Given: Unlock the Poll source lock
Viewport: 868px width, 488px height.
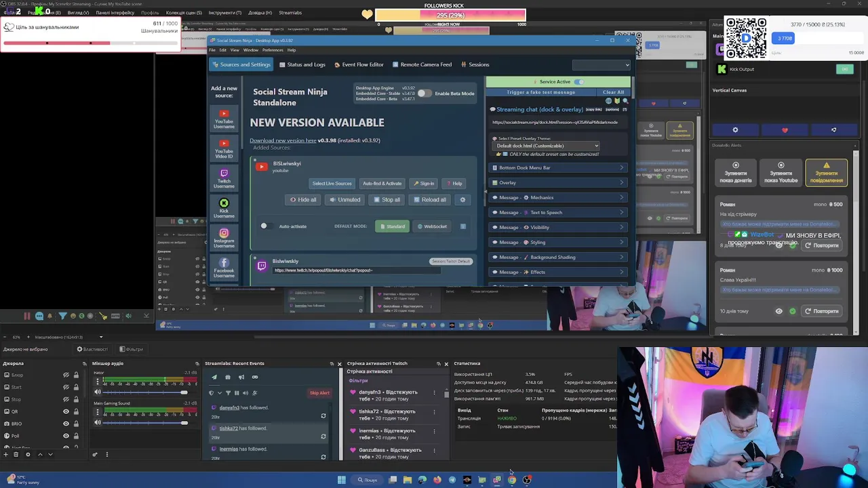Looking at the screenshot, I should coord(76,436).
